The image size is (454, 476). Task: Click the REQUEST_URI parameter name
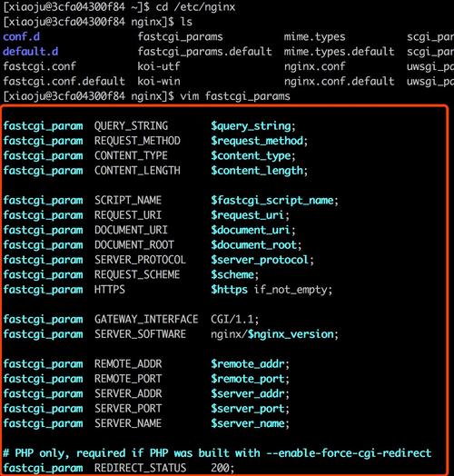coord(128,215)
